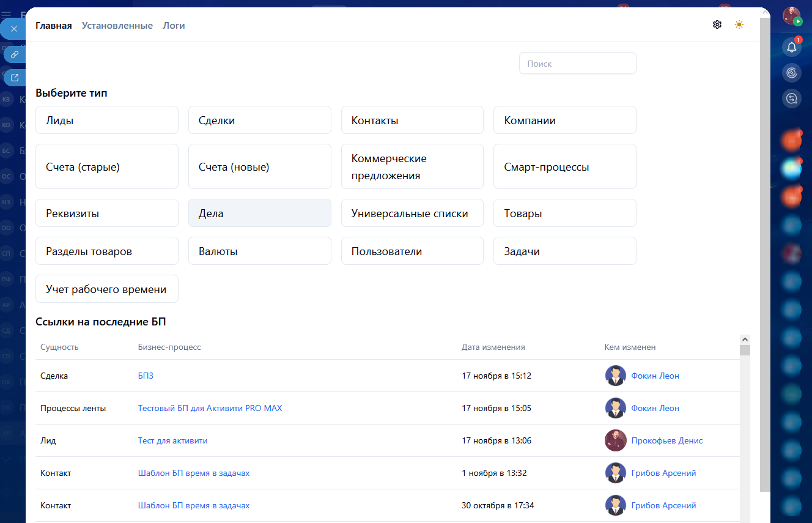Image resolution: width=812 pixels, height=523 pixels.
Task: Open notifications via the bell icon
Action: tap(792, 47)
